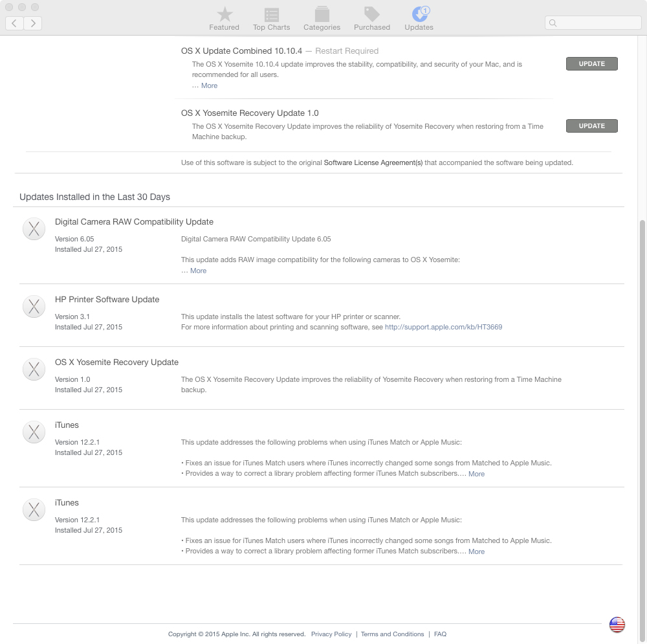Focus the App Store search field
The width and height of the screenshot is (647, 644).
tap(593, 23)
